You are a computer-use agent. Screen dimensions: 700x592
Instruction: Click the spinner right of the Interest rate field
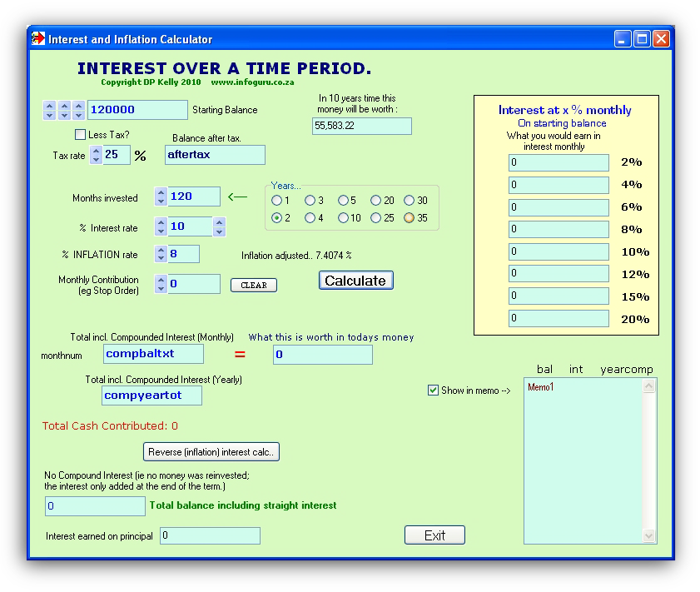(219, 226)
